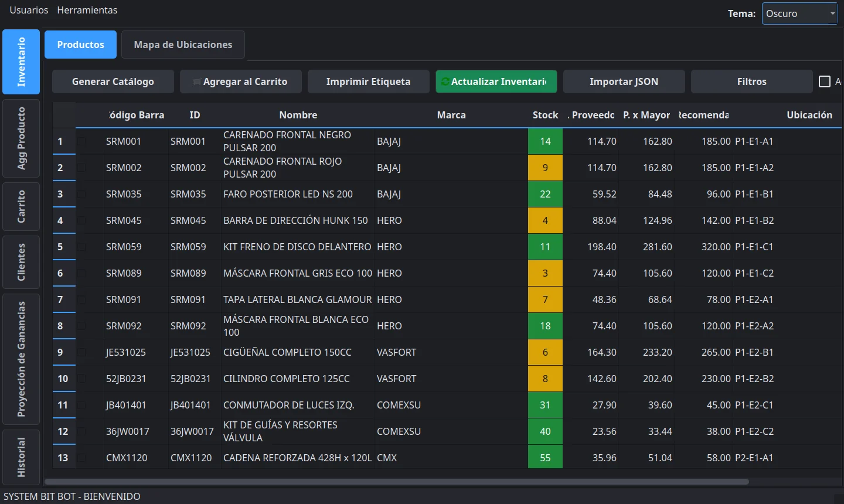Click the green stock cell showing 14
The height and width of the screenshot is (504, 844).
click(545, 141)
